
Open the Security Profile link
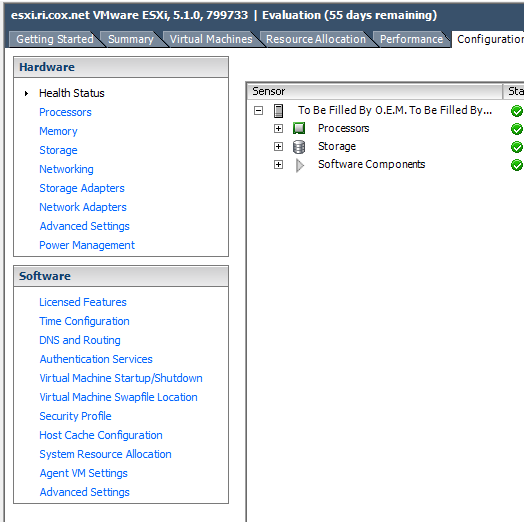click(75, 417)
